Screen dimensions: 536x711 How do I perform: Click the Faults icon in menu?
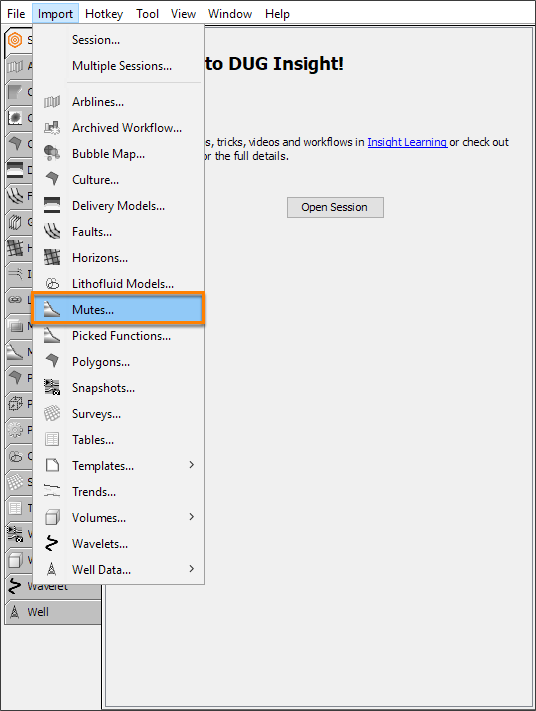pos(52,232)
